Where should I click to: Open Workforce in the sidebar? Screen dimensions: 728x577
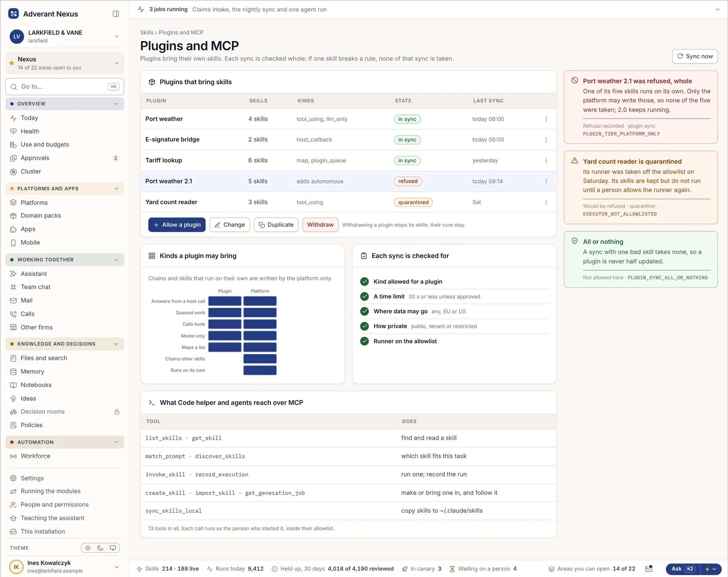tap(65, 456)
